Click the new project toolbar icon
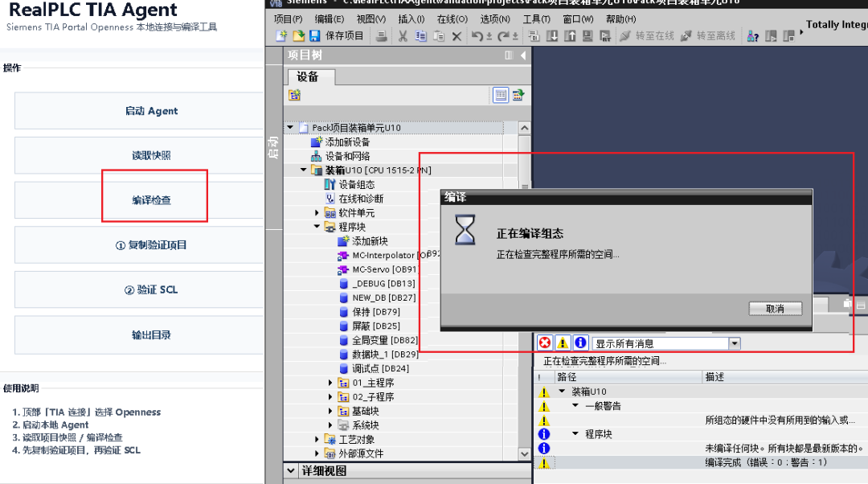Image resolution: width=868 pixels, height=484 pixels. 281,36
